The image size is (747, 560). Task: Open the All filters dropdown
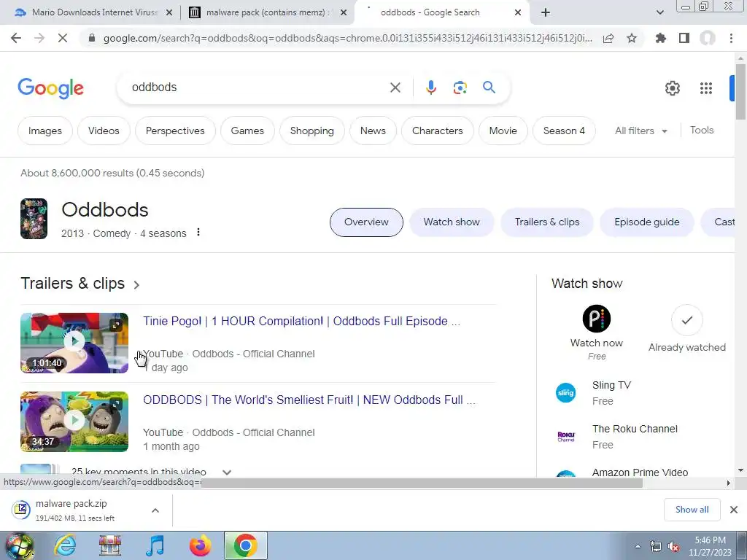point(640,131)
